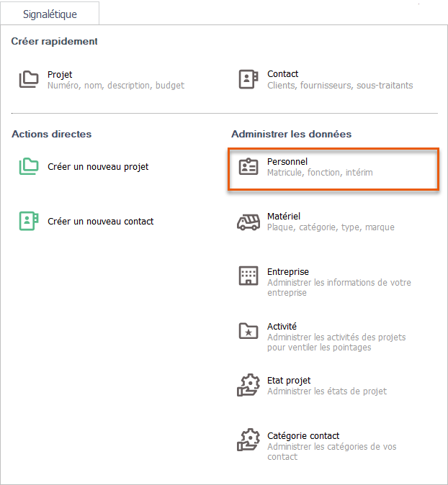Click the green new contact icon

29,222
